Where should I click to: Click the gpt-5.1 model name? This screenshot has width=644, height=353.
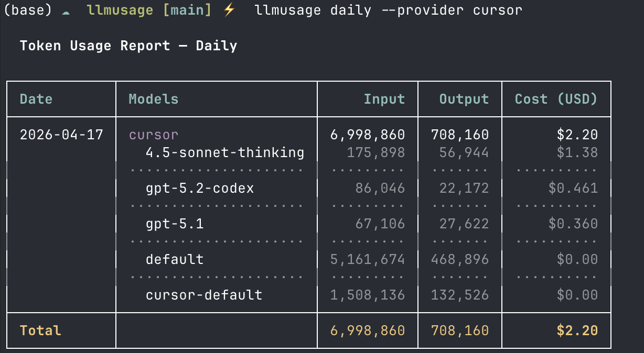pyautogui.click(x=176, y=224)
